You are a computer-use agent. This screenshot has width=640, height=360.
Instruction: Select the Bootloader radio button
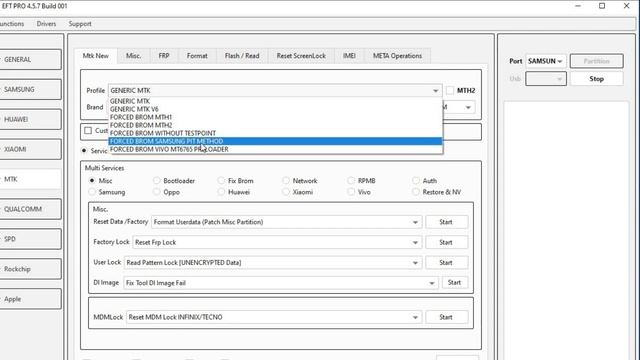click(x=156, y=180)
